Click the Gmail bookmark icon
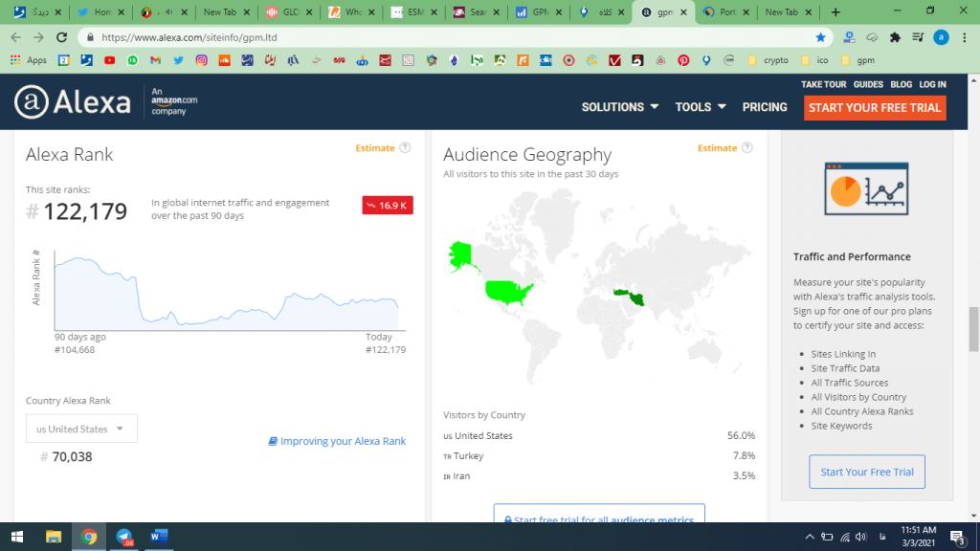 155,60
